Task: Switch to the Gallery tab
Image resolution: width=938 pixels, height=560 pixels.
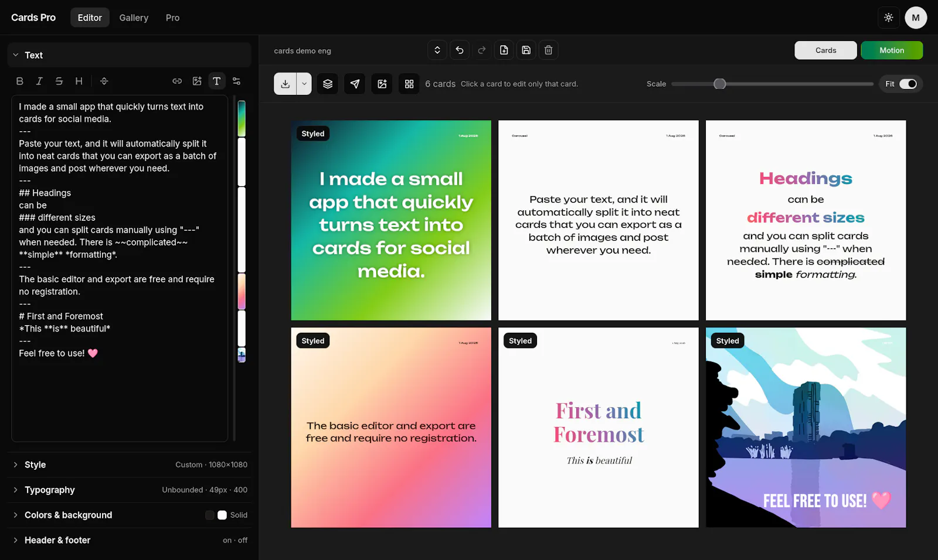Action: [134, 18]
